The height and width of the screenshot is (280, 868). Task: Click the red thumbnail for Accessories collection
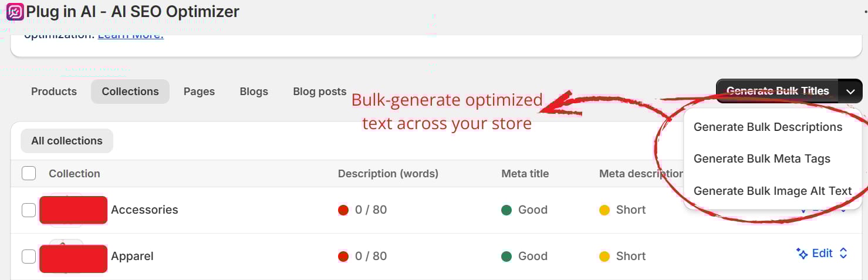(x=73, y=210)
